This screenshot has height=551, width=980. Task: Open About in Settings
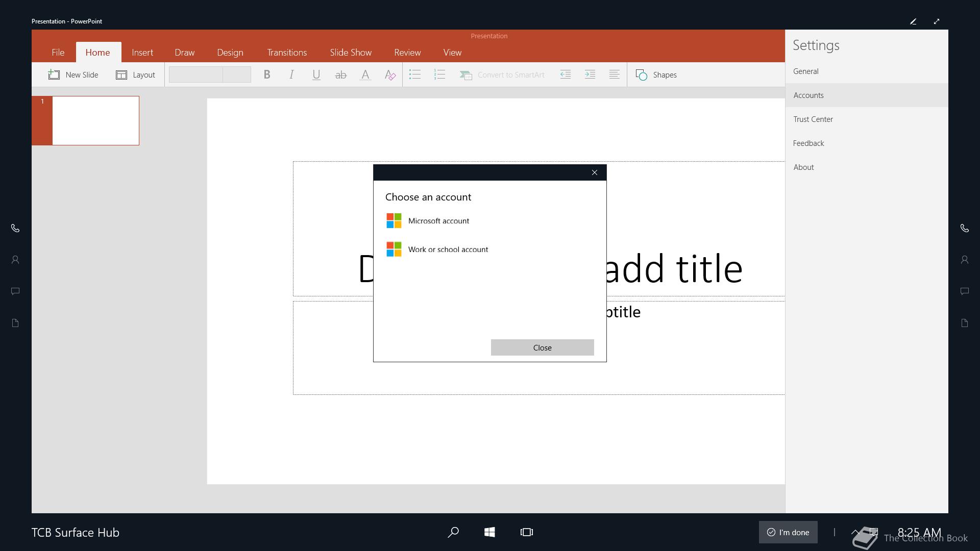[x=866, y=167]
